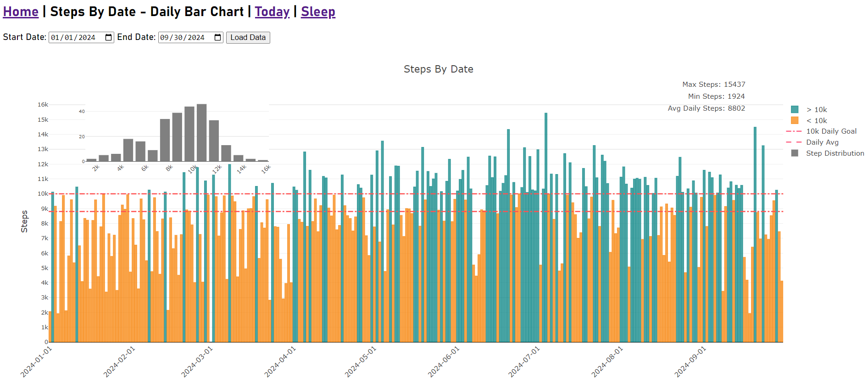Toggle the '10k Daily Goal' legend line
This screenshot has width=868, height=389.
pyautogui.click(x=831, y=131)
